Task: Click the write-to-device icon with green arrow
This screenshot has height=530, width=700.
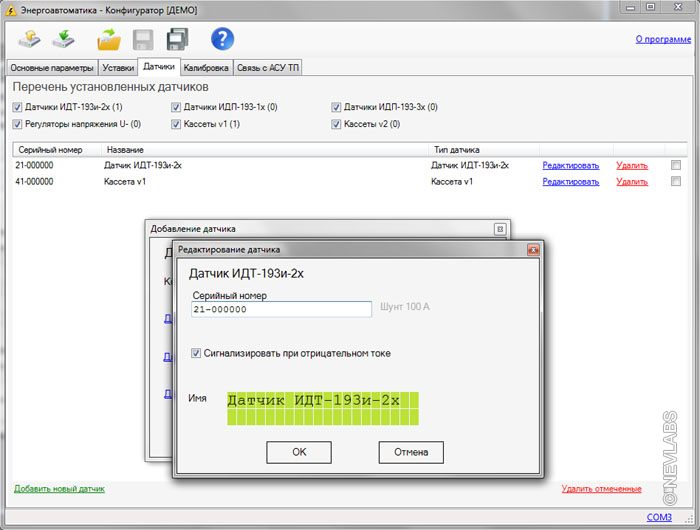Action: pos(65,40)
